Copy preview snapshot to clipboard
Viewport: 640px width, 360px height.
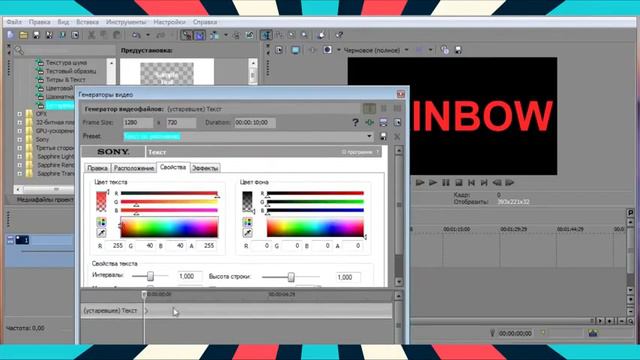click(x=445, y=50)
